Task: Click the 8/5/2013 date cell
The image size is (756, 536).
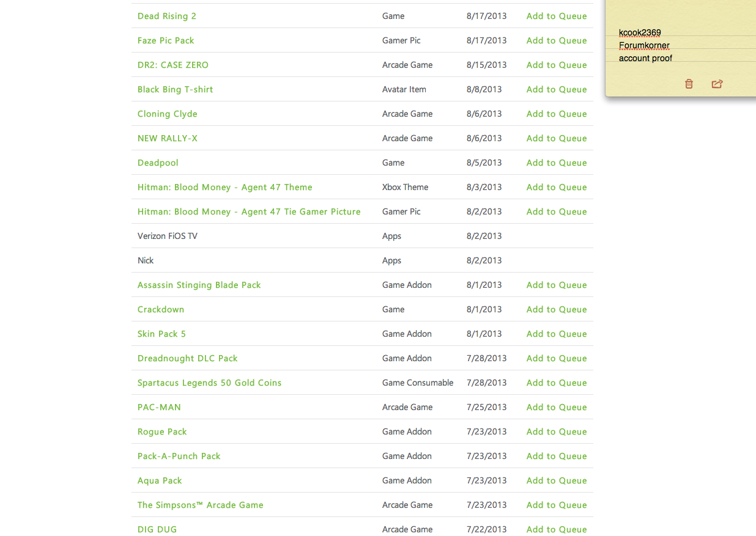Action: coord(484,163)
